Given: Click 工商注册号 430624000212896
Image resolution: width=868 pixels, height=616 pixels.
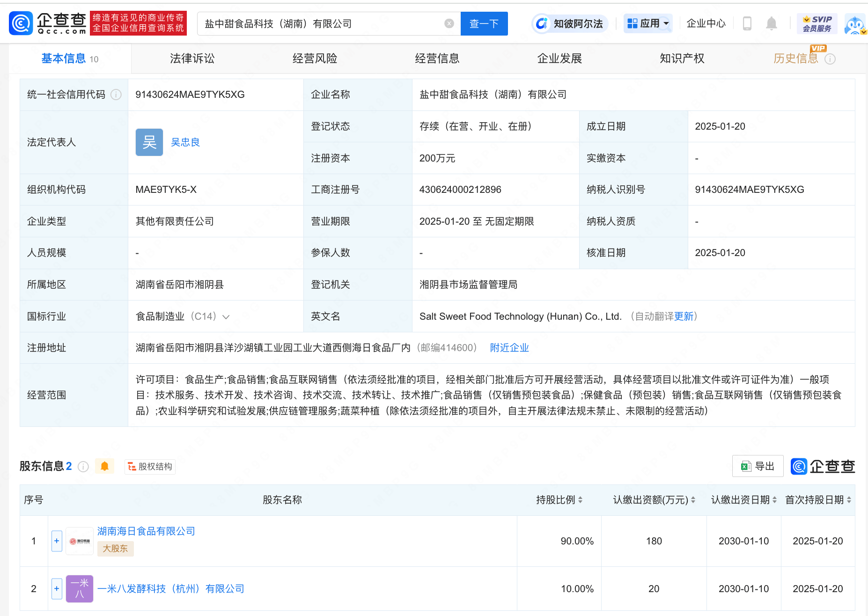Looking at the screenshot, I should tap(460, 190).
